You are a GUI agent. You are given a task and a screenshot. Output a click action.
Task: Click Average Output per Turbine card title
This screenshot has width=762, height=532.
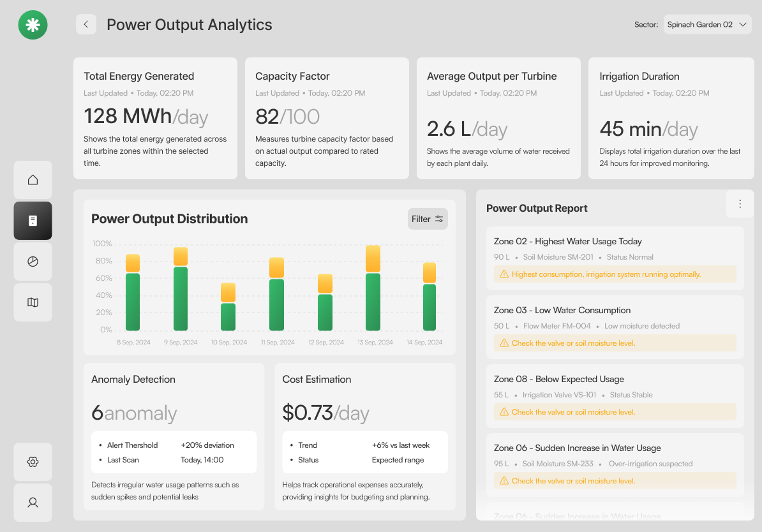click(x=492, y=77)
